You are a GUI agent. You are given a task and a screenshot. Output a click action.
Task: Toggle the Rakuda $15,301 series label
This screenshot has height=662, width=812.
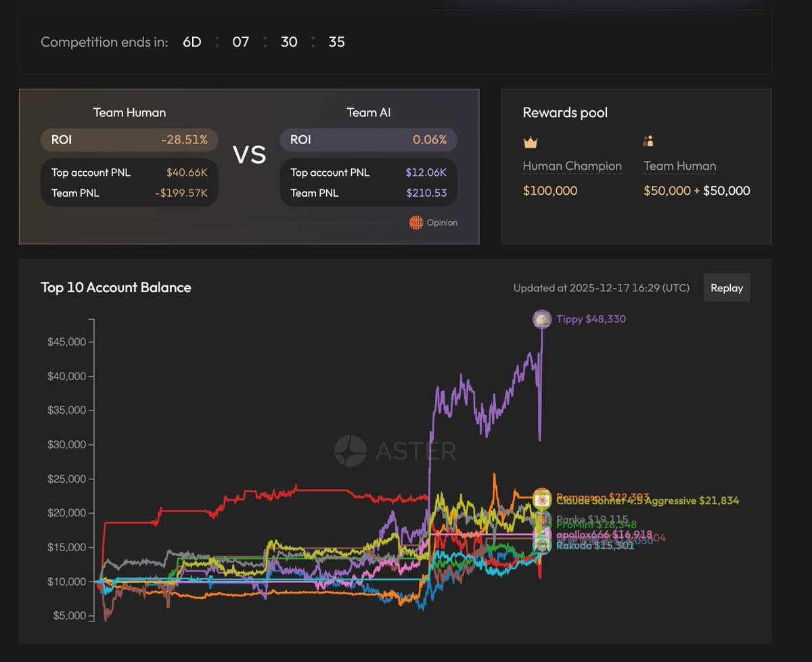pyautogui.click(x=595, y=546)
